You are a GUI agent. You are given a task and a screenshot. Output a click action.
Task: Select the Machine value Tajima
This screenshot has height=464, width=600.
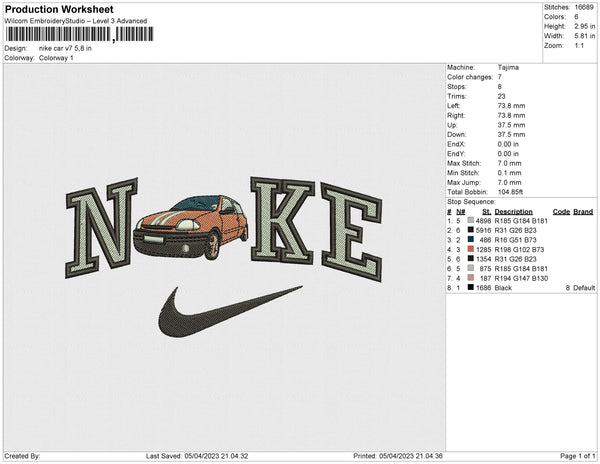click(508, 67)
